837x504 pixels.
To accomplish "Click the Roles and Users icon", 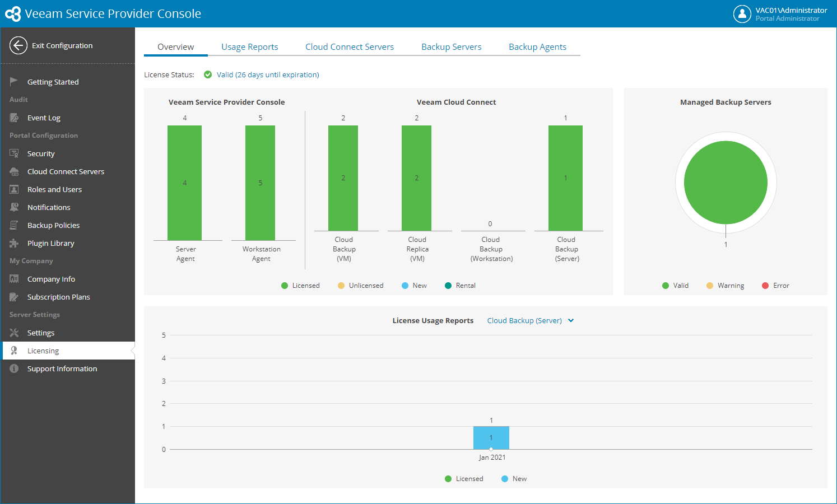I will (x=14, y=189).
